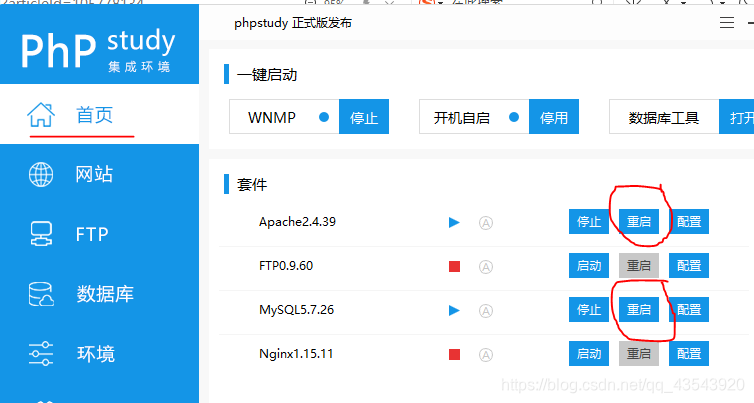
Task: Click the 数据库工具 label box
Action: (x=664, y=116)
